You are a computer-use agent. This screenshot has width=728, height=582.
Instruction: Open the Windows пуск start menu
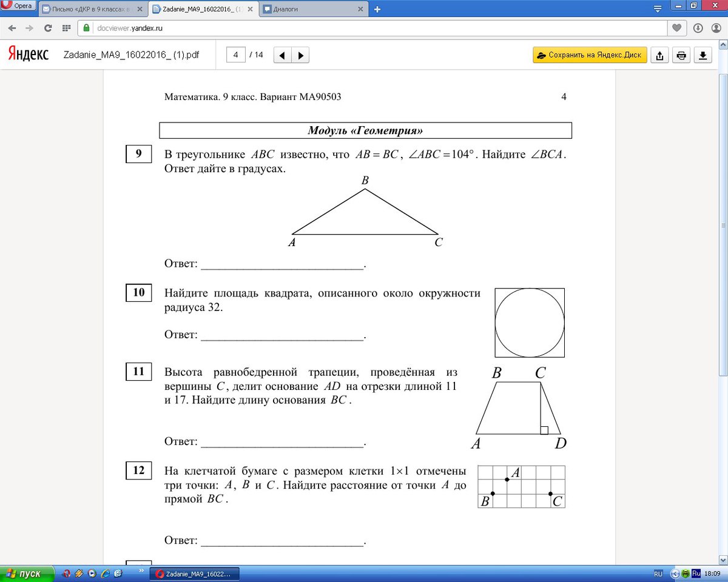coord(27,574)
